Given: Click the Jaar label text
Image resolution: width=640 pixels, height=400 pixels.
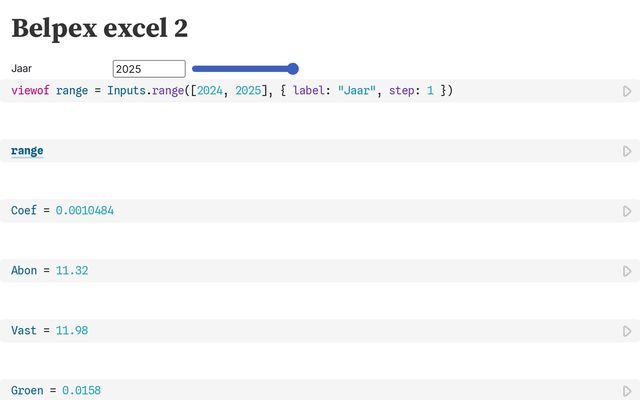Looking at the screenshot, I should pos(21,69).
